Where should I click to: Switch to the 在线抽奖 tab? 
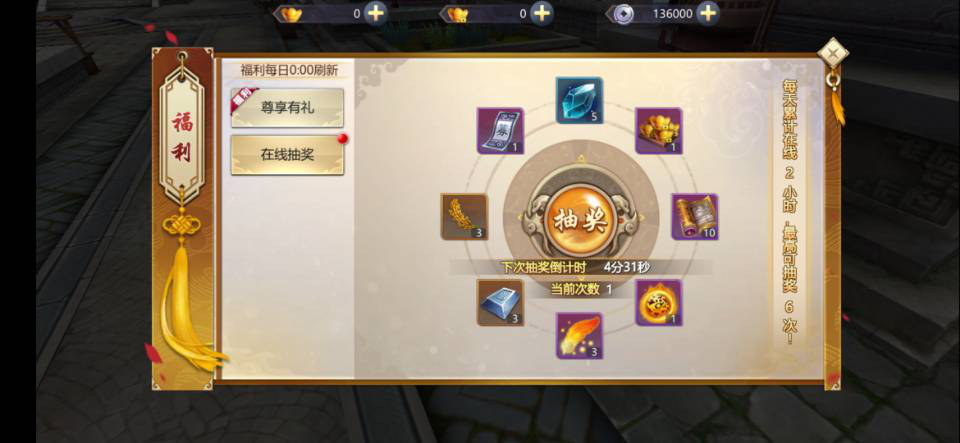287,155
